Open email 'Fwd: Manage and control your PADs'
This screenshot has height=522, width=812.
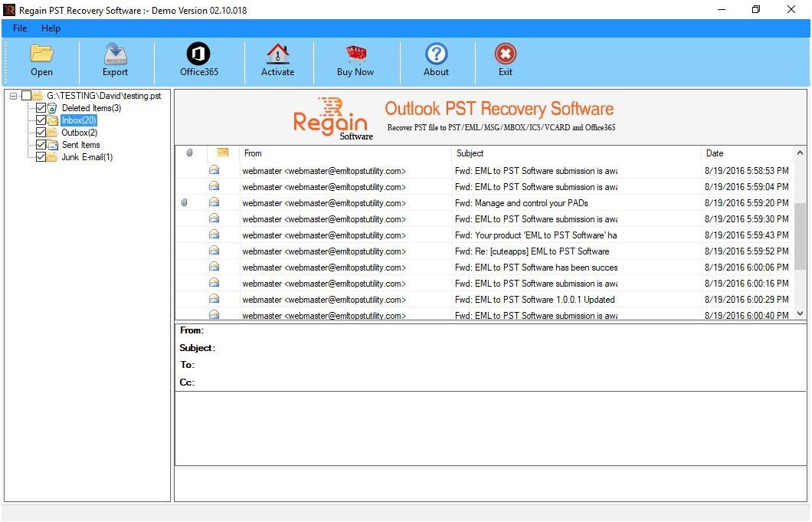tap(521, 202)
